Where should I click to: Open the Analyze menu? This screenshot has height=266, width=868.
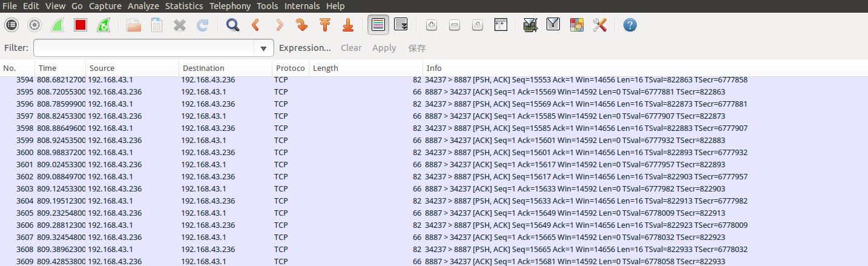143,6
